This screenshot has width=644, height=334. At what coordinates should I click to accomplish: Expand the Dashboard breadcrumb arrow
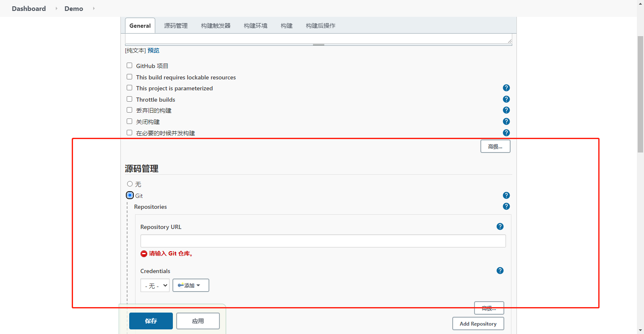pos(56,8)
